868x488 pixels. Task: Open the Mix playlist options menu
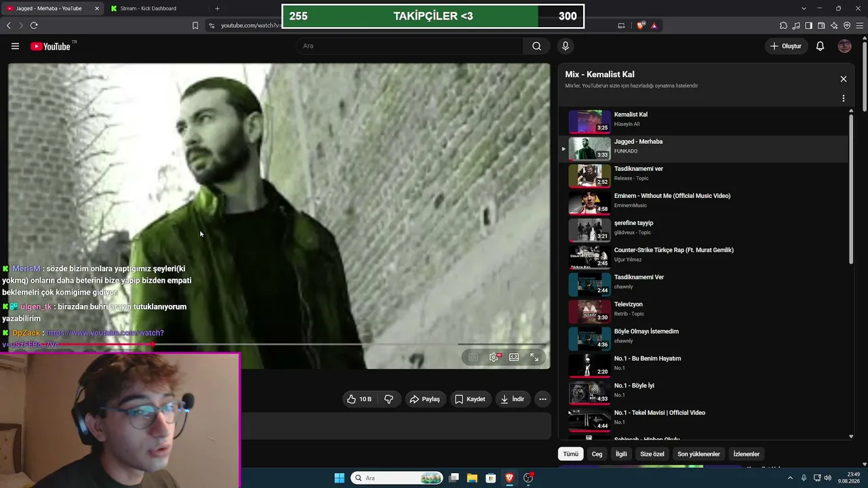844,98
